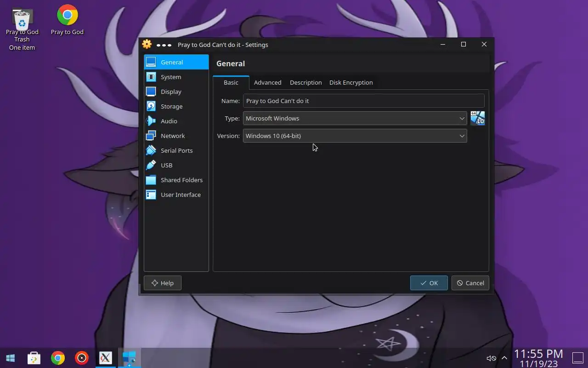Minimize the Settings window
This screenshot has width=588, height=368.
click(x=443, y=44)
